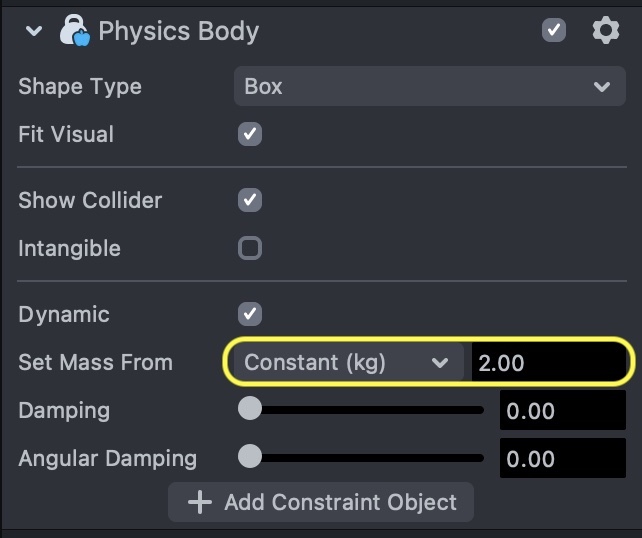Click the Add Constraint Object button
Image resolution: width=642 pixels, height=538 pixels.
click(321, 502)
